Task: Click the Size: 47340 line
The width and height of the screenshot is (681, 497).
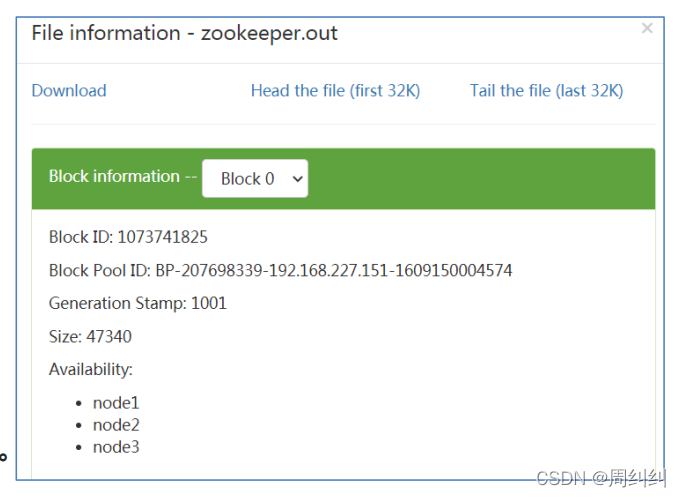Action: 90,336
